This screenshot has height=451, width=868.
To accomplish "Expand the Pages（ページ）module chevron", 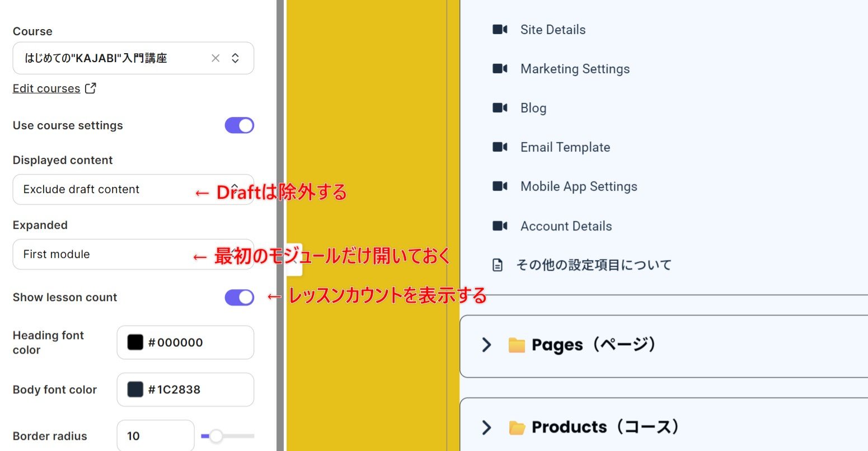I will click(x=486, y=345).
